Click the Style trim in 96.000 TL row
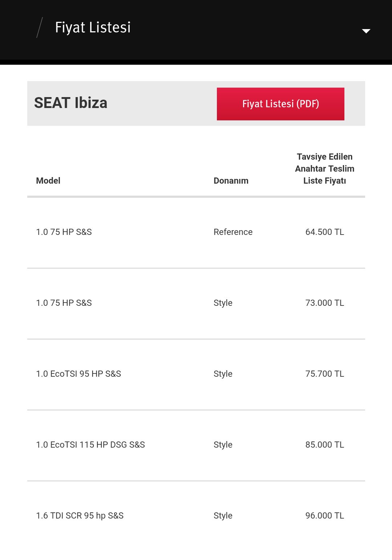This screenshot has height=560, width=392. pos(223,516)
